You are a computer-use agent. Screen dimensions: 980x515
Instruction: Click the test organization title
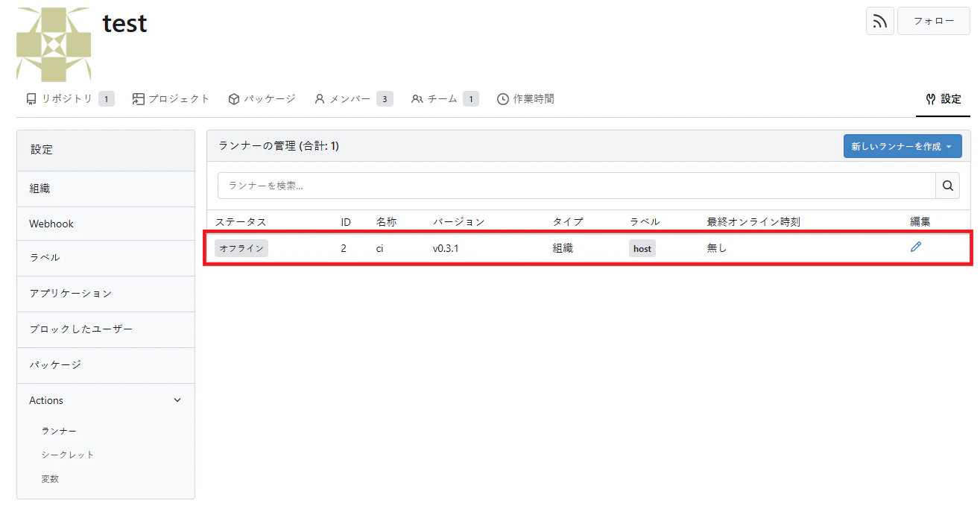(x=124, y=23)
